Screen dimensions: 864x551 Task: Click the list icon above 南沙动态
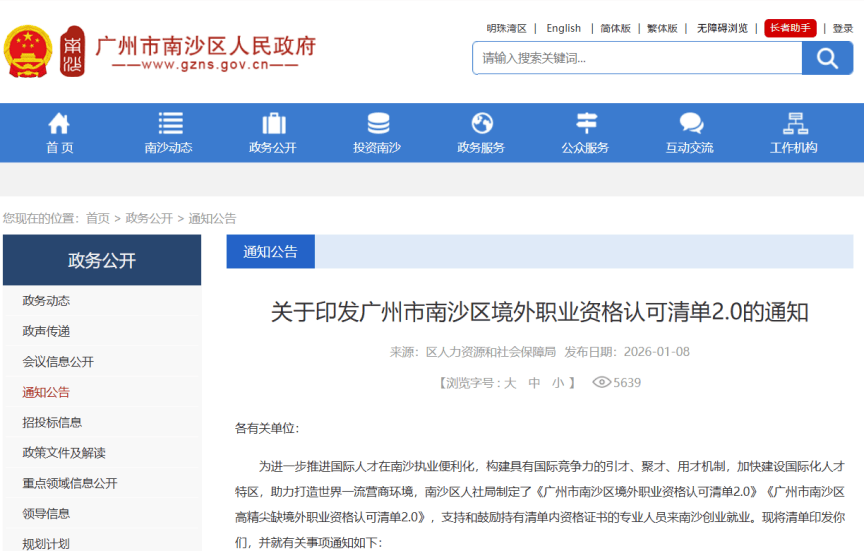coord(170,123)
